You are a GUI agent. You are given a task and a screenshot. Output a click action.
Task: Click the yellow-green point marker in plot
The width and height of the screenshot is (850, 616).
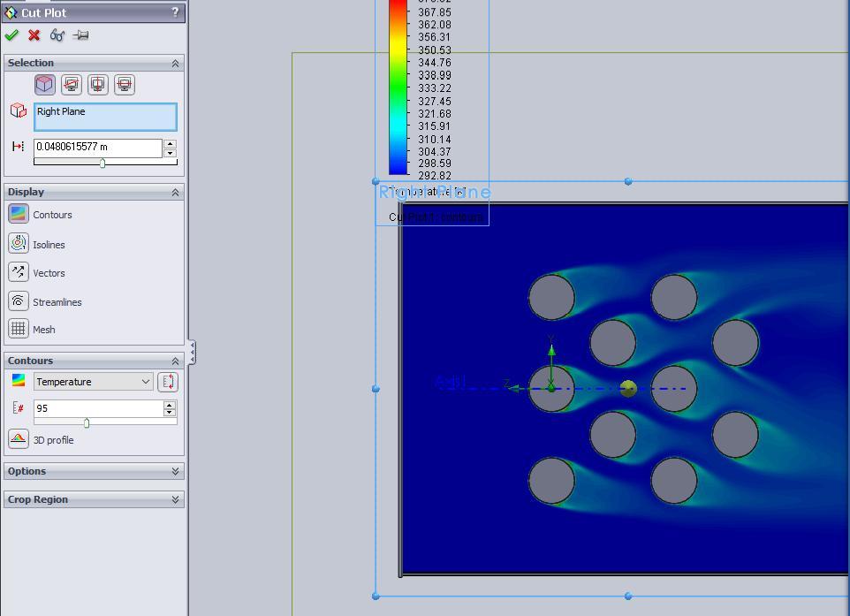click(x=627, y=388)
